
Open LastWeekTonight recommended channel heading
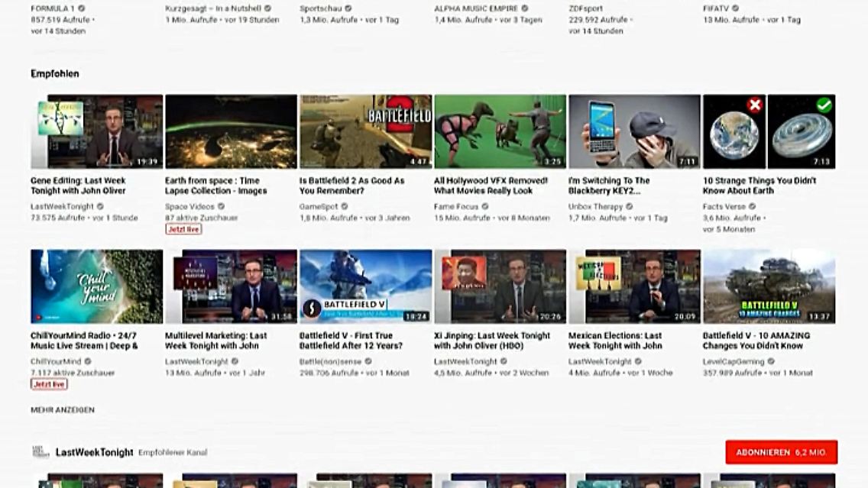coord(94,452)
